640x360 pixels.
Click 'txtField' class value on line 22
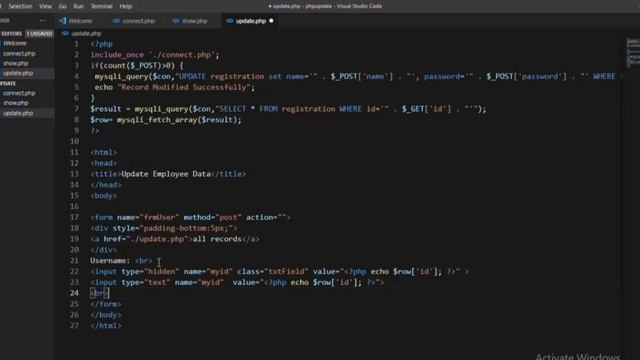287,271
